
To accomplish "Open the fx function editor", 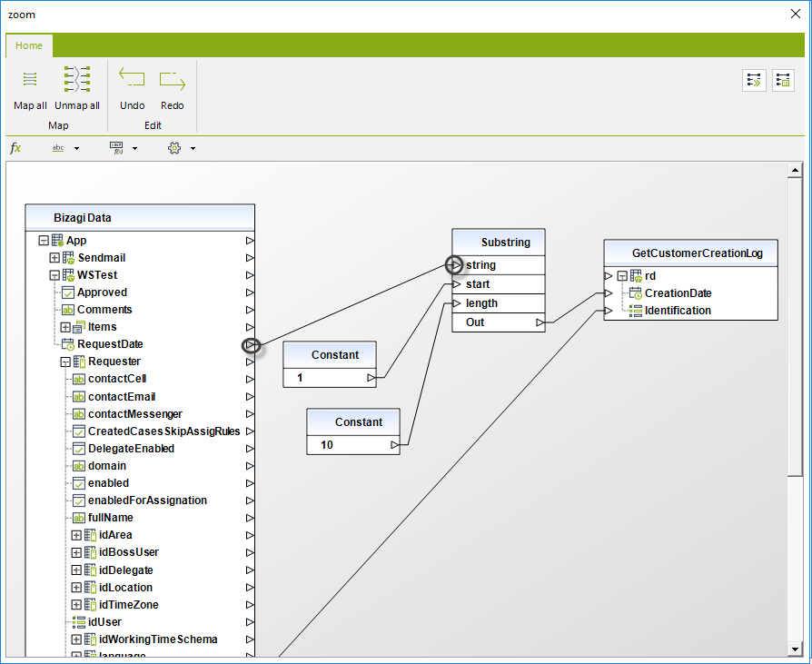I will [x=15, y=148].
